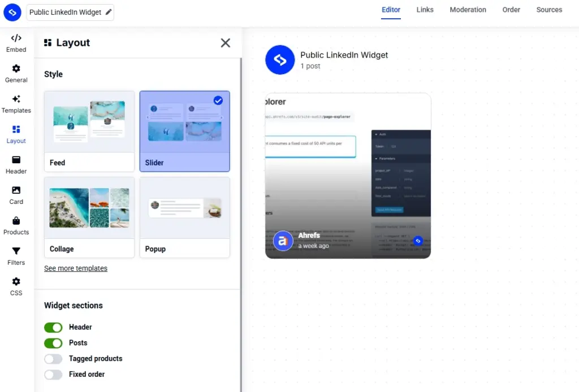Open the Templates panel
This screenshot has height=392, width=579.
(16, 103)
